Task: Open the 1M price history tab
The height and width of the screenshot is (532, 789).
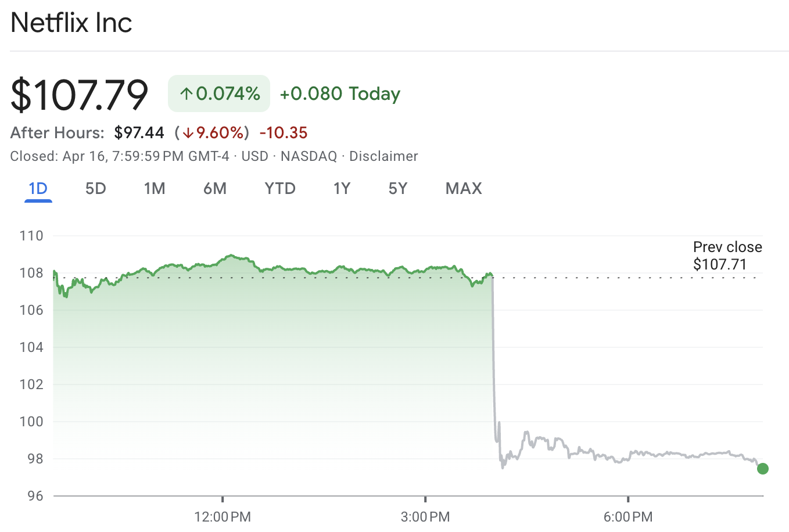Action: (155, 188)
